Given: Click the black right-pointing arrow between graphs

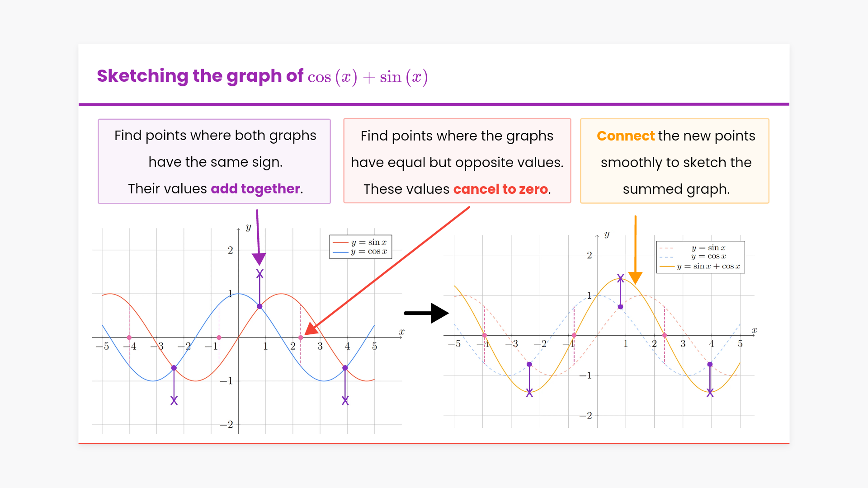Looking at the screenshot, I should (x=426, y=313).
